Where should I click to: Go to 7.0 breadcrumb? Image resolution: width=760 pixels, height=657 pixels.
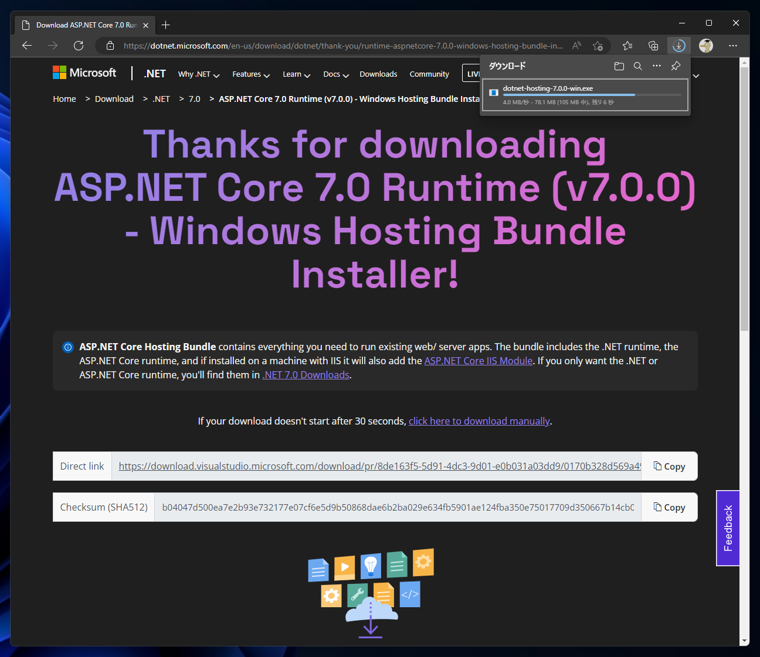pos(194,99)
